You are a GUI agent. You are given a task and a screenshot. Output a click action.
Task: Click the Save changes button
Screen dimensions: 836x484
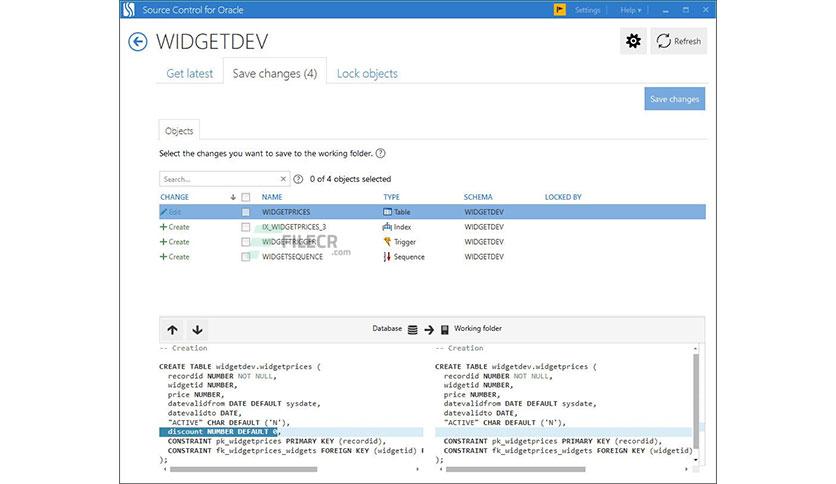click(x=674, y=99)
